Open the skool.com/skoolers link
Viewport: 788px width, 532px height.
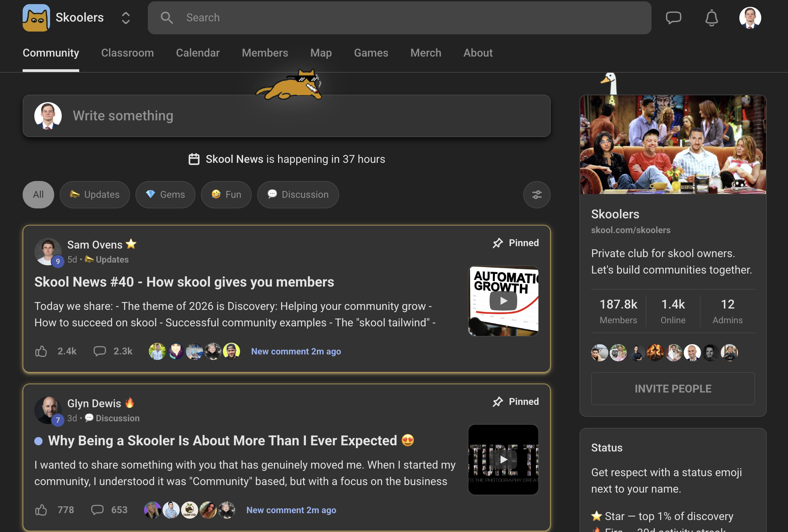click(631, 230)
